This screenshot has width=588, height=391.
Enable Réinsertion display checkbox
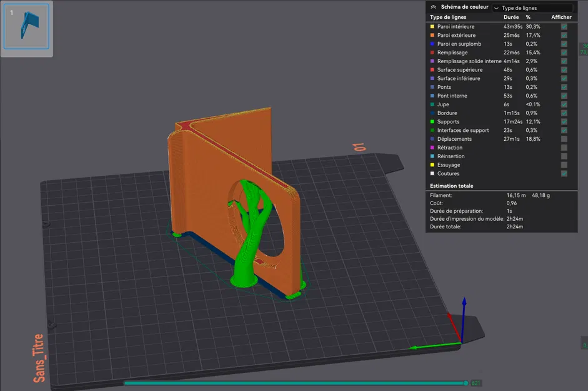564,156
